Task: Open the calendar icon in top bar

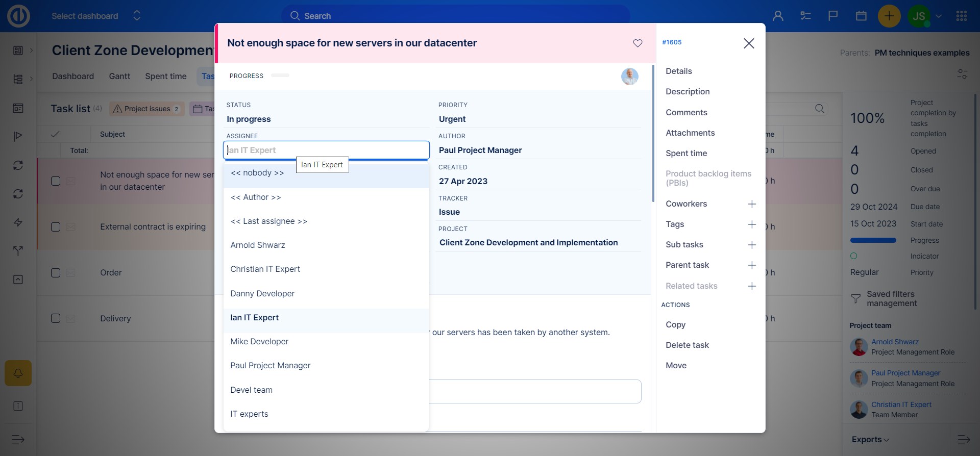Action: click(861, 16)
